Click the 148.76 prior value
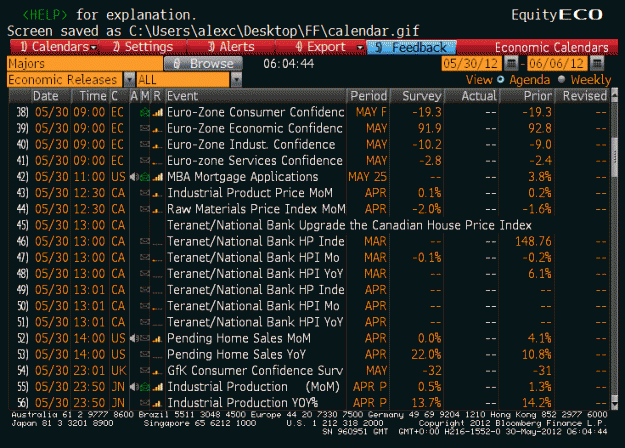 tap(533, 242)
